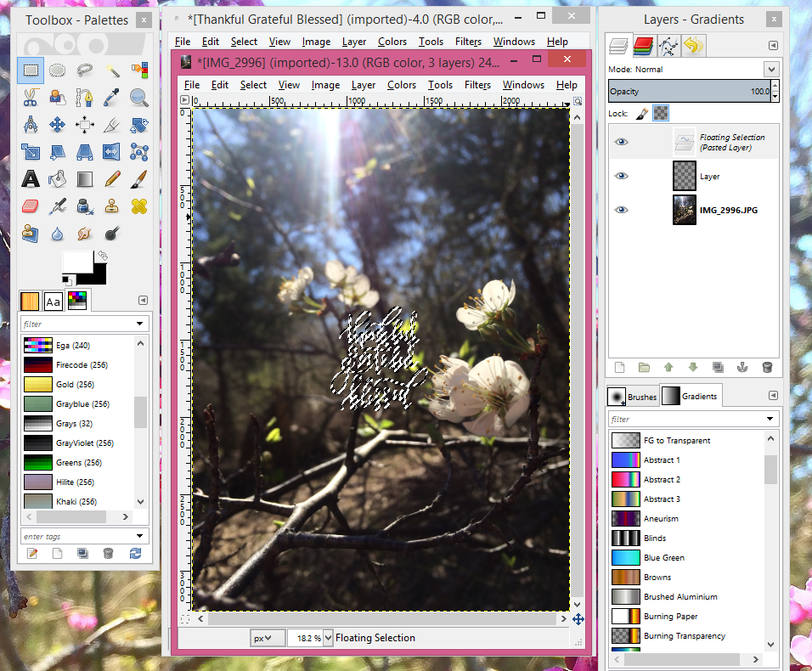The image size is (812, 671).
Task: Delete layer using trash icon in Layers
Action: [x=767, y=368]
